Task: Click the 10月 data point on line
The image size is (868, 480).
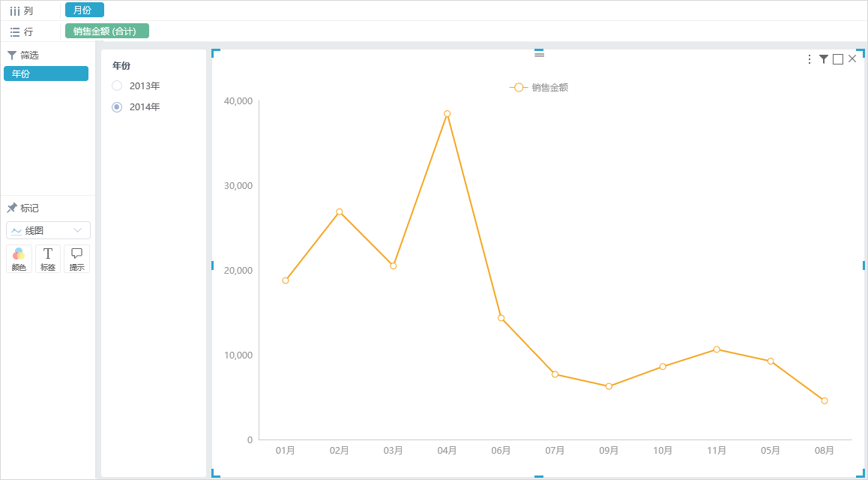Action: pyautogui.click(x=663, y=367)
